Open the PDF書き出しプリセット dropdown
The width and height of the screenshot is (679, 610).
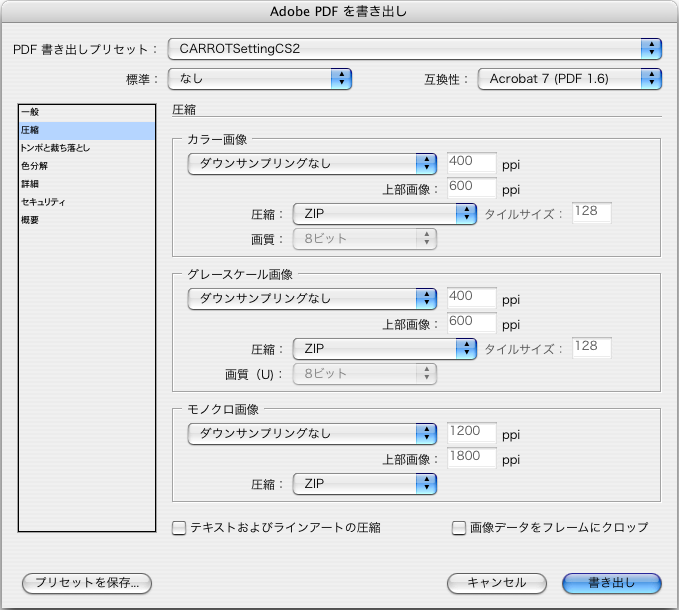(x=414, y=49)
